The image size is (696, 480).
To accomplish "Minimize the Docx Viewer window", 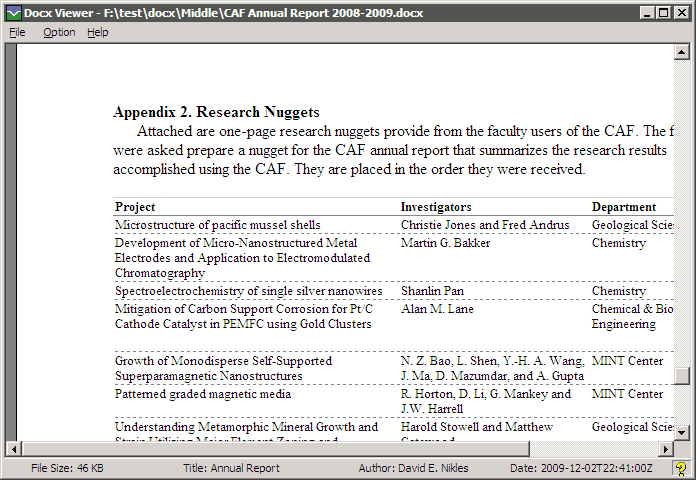I will [647, 13].
